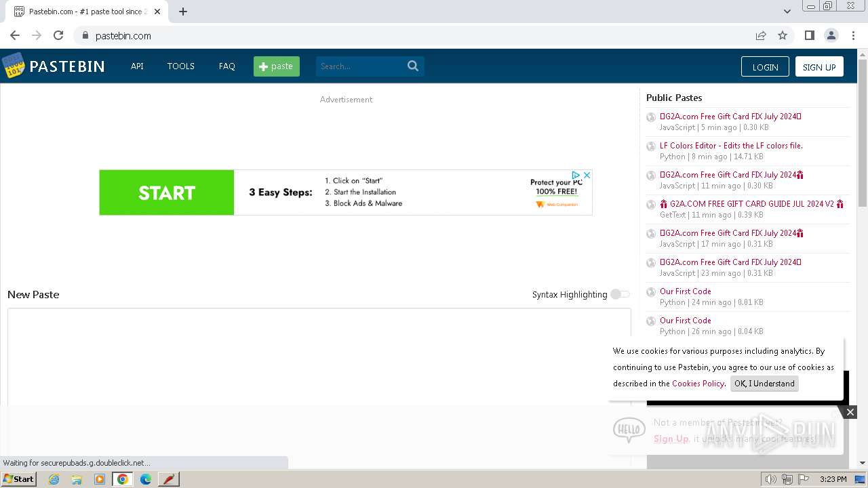Viewport: 868px width, 488px height.
Task: Open the Chrome profile avatar icon
Action: [831, 35]
